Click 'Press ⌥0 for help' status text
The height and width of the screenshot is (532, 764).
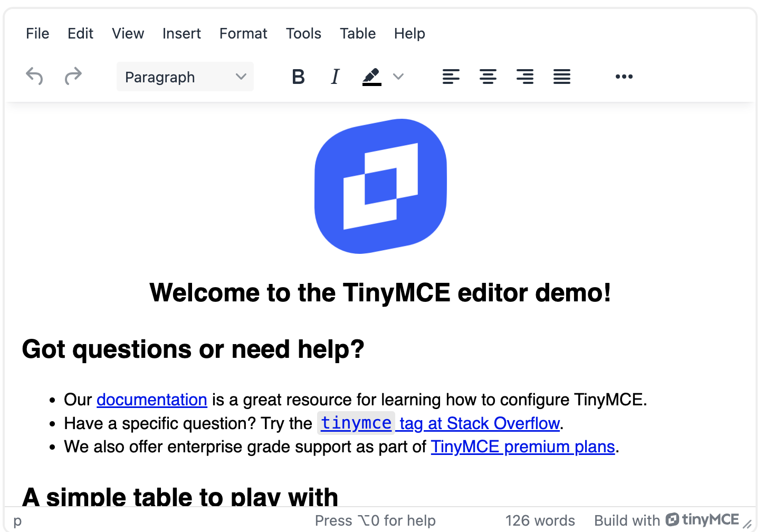375,521
